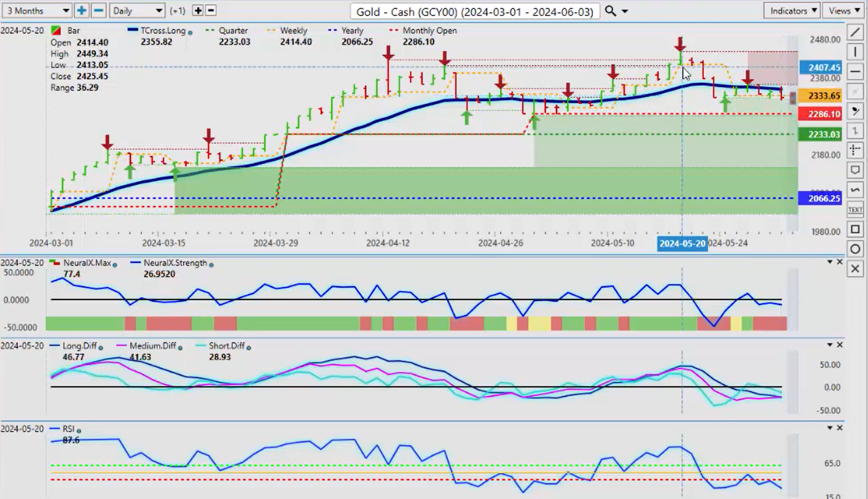Image resolution: width=868 pixels, height=499 pixels.
Task: Open the Indicators menu
Action: (792, 10)
